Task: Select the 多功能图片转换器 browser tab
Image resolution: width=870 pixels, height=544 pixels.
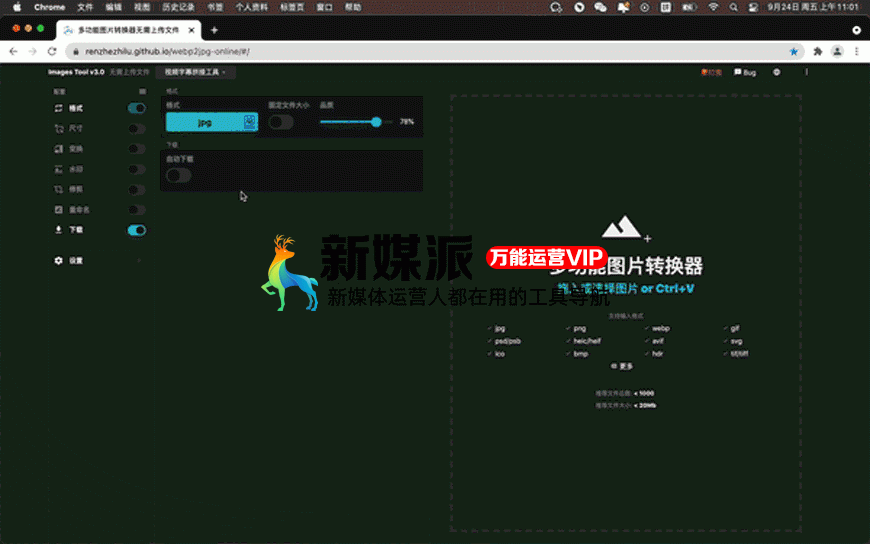Action: coord(129,30)
